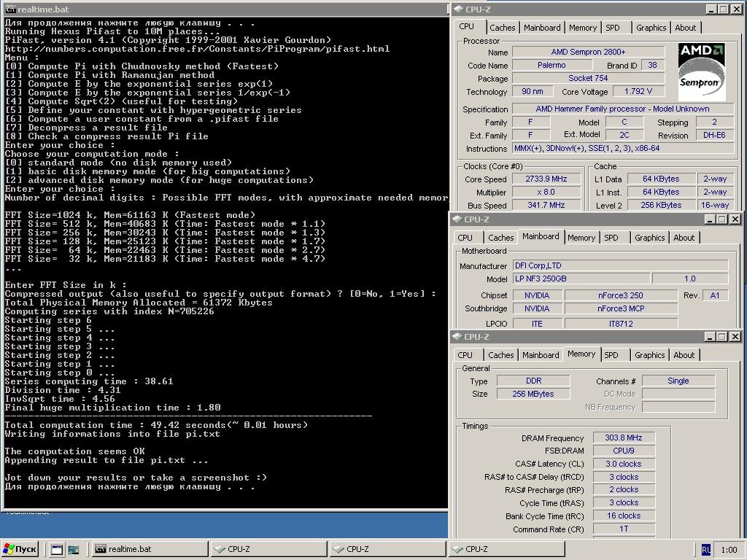Open About tab in Memory CPU-Z window

tap(684, 355)
